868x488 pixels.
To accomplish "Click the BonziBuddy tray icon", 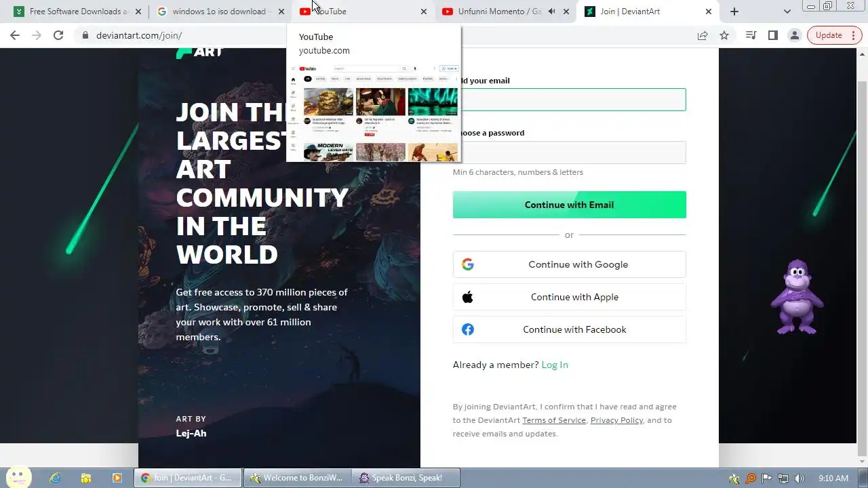I will pos(734,479).
